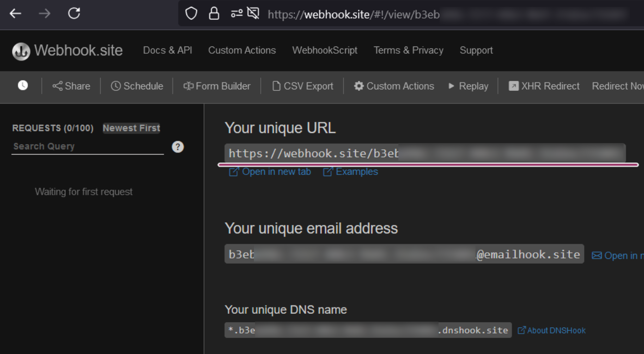Toggle Newest First sort order
This screenshot has height=354, width=644.
click(131, 128)
